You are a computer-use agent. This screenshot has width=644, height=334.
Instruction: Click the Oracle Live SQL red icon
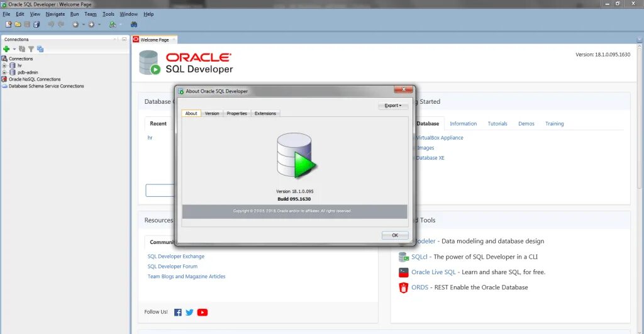pos(404,272)
